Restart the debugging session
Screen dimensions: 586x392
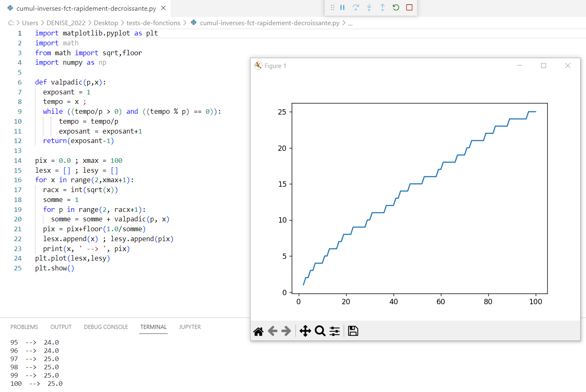[396, 7]
